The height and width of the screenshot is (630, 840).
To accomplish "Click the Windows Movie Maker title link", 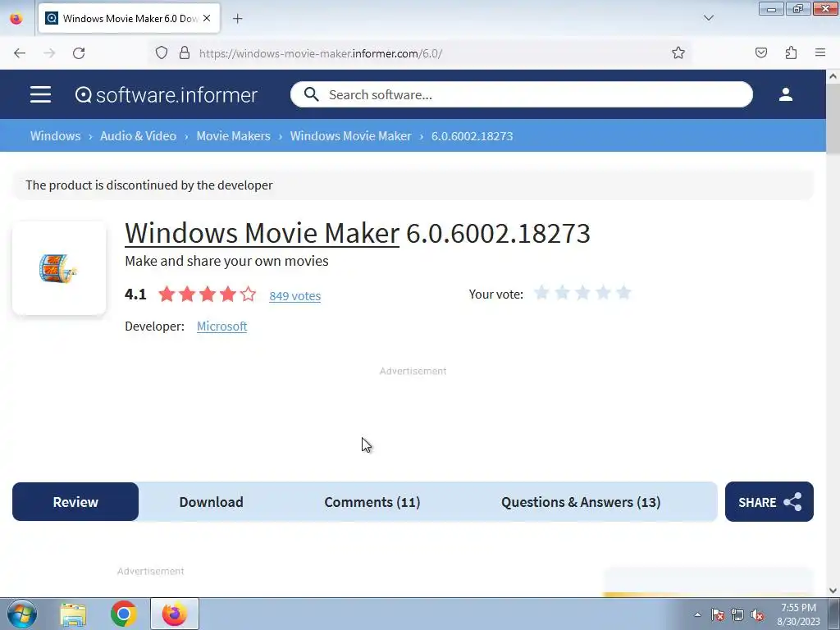I will pyautogui.click(x=262, y=233).
